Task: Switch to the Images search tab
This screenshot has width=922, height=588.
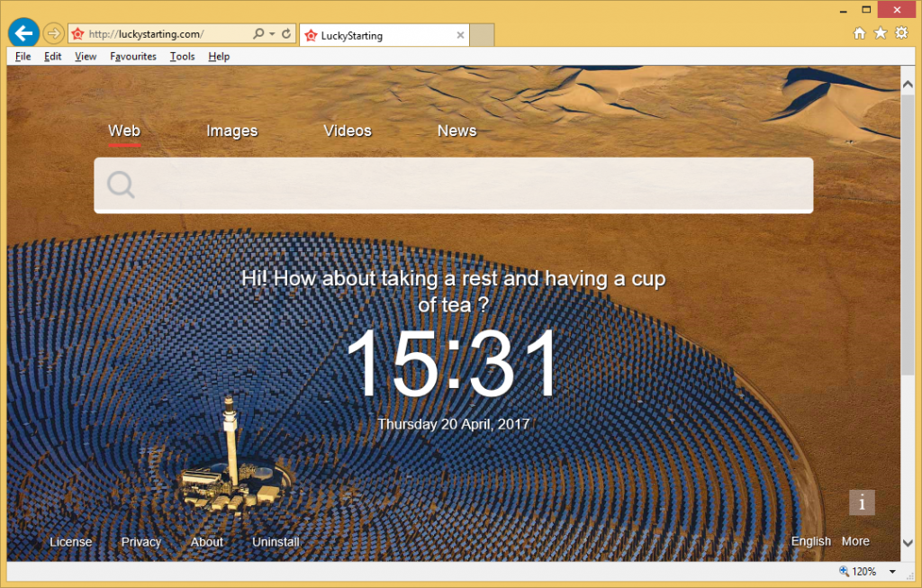Action: pyautogui.click(x=231, y=131)
